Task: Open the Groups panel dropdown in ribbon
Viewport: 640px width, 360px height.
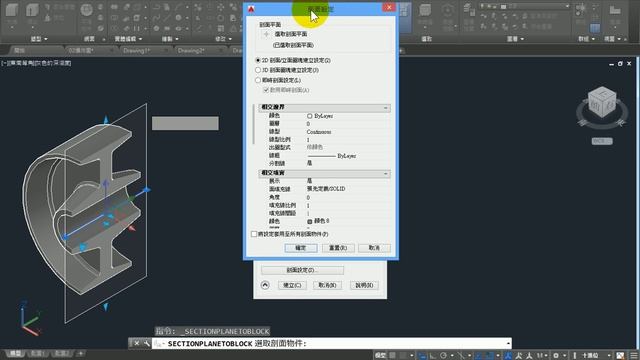Action: coord(586,39)
